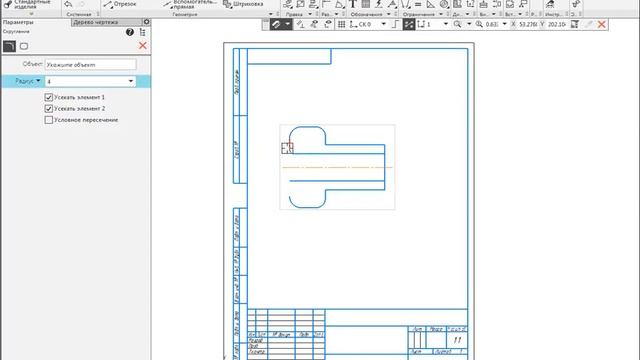Click the zoom magnifier icon
Screen dimensions: 640x360
[458, 24]
